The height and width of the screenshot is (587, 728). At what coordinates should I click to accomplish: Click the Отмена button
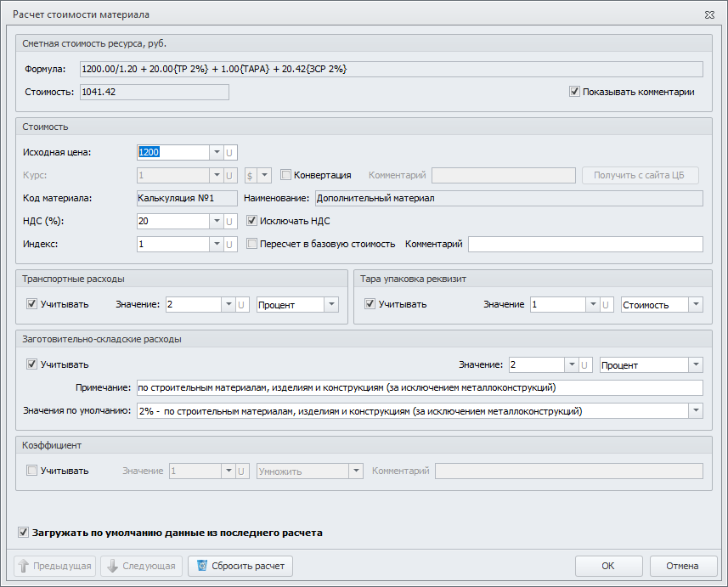tap(683, 566)
